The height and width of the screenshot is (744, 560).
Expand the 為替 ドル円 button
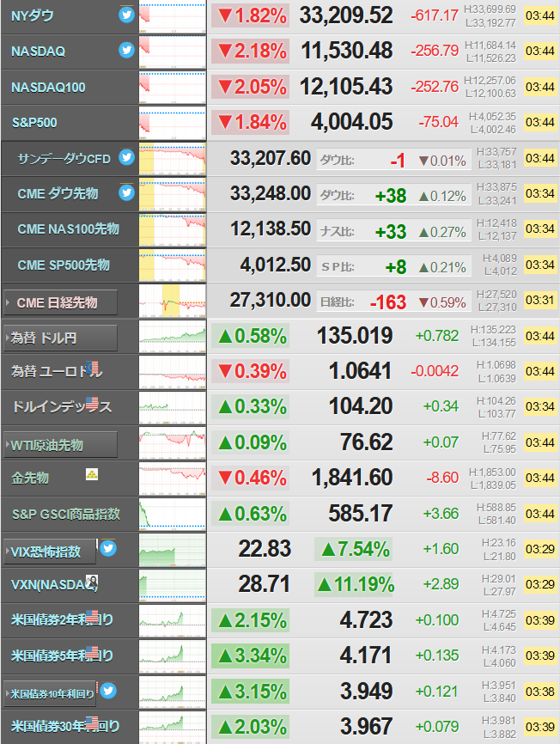click(x=61, y=338)
